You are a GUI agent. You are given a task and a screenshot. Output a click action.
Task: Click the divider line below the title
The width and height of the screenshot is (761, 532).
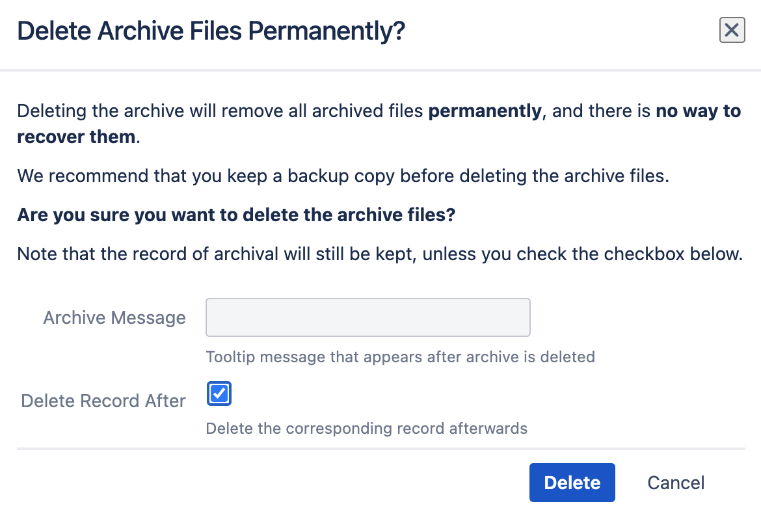point(380,70)
